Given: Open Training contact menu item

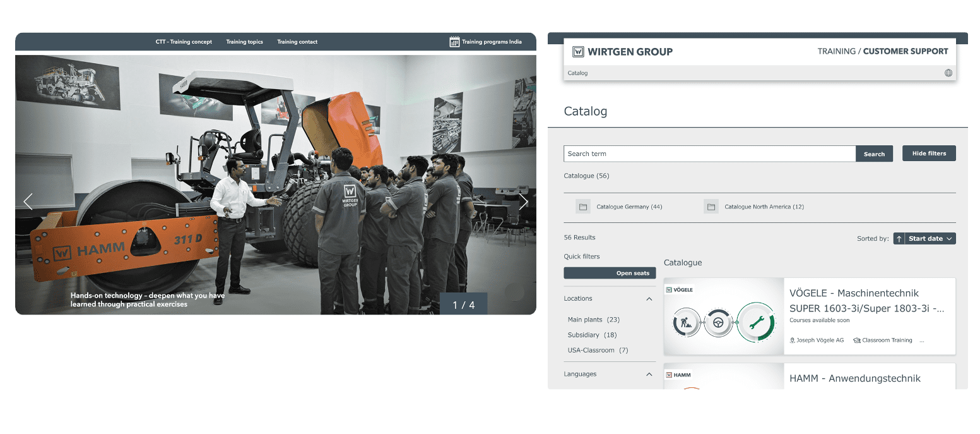Looking at the screenshot, I should point(297,42).
